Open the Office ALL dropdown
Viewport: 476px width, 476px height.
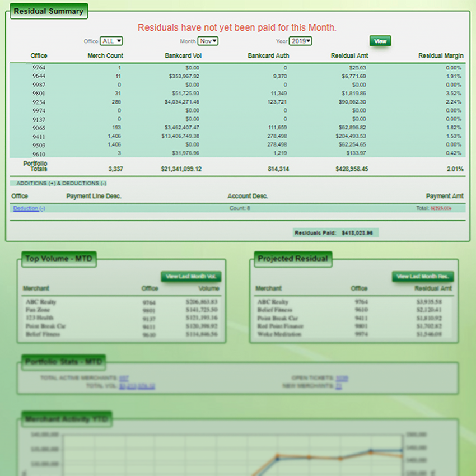pyautogui.click(x=111, y=41)
